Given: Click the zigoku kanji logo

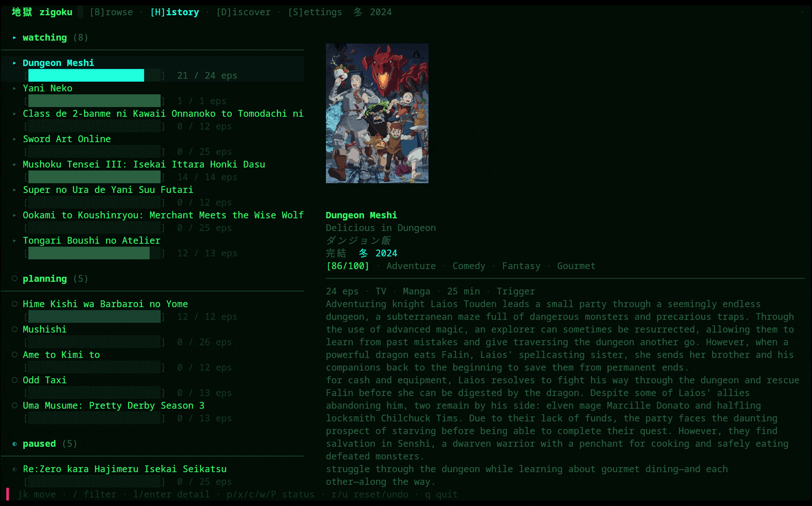Looking at the screenshot, I should (22, 12).
